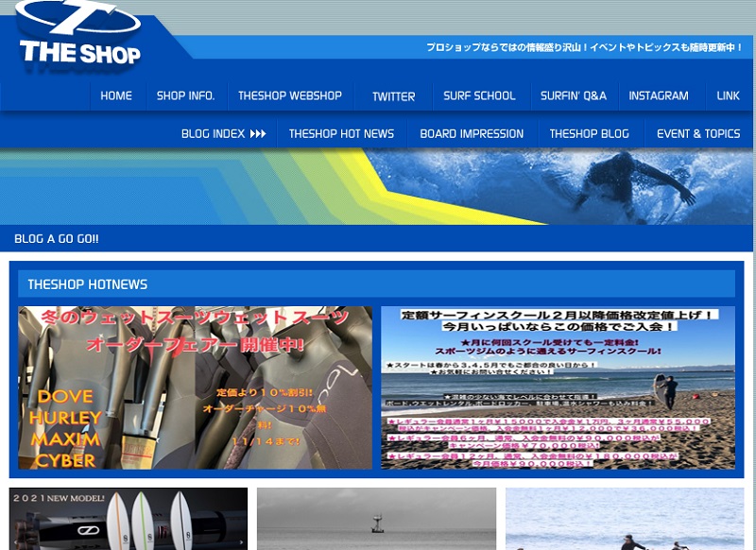This screenshot has width=756, height=550.
Task: Open the INSTAGRAM navigation link
Action: coord(658,96)
